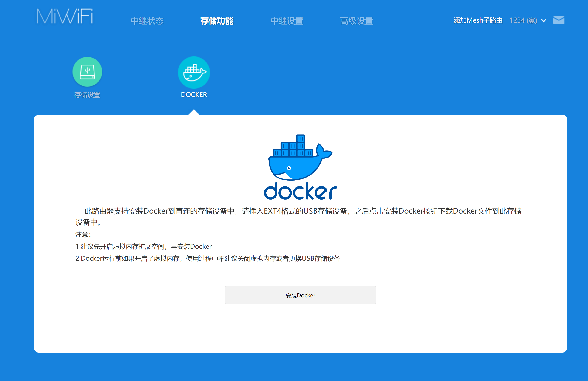
Task: Click the large Docker logo image
Action: coord(300,167)
